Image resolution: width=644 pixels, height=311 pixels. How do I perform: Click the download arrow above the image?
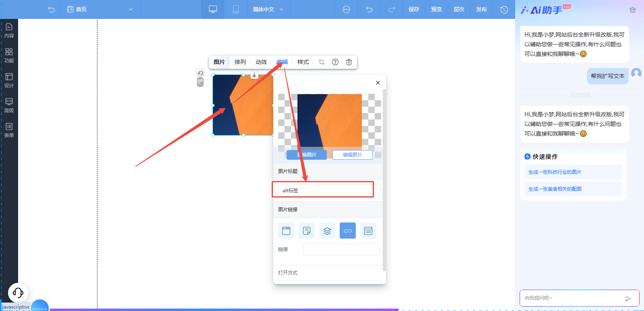tap(254, 75)
